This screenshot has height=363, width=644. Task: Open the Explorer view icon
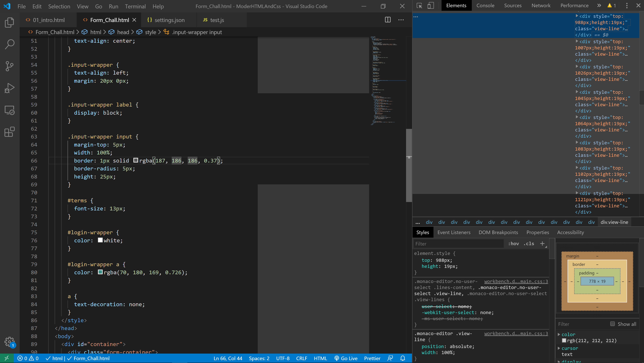(10, 23)
